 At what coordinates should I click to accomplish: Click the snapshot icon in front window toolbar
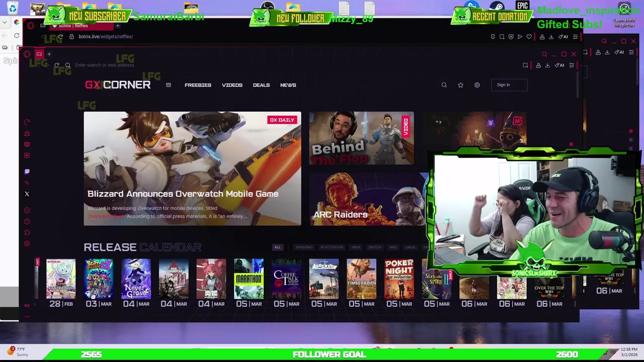click(x=525, y=65)
